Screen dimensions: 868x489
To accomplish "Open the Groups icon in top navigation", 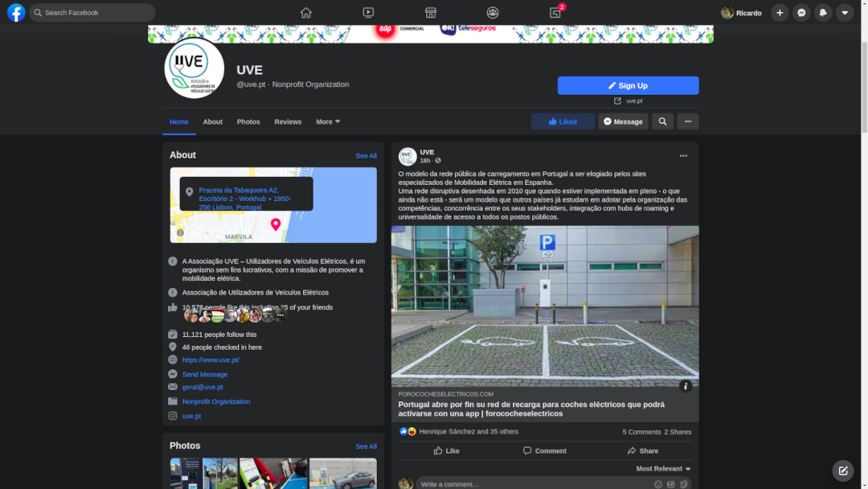I will (493, 13).
